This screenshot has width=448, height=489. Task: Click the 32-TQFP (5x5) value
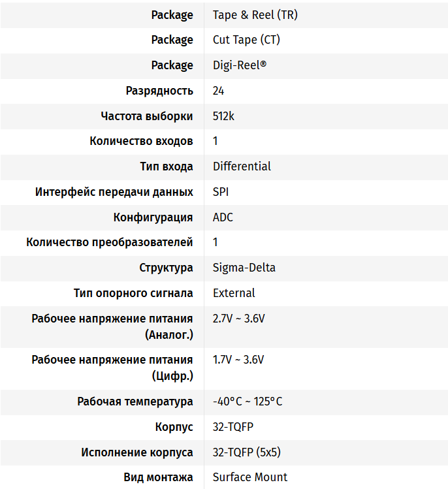click(x=247, y=452)
